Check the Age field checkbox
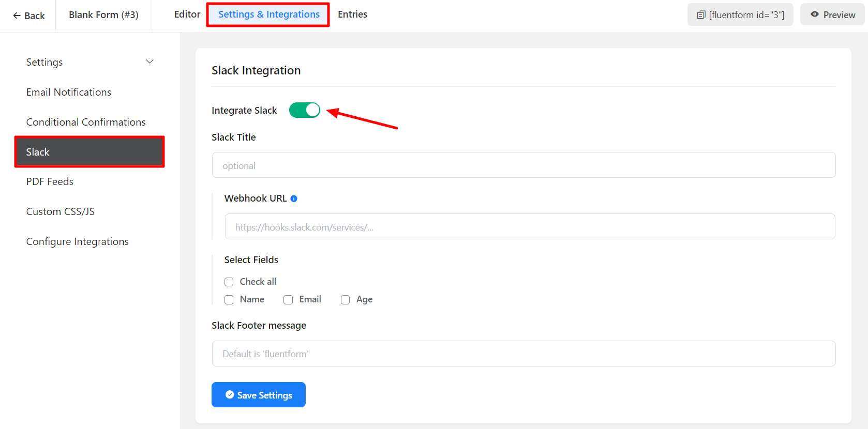 click(x=345, y=300)
